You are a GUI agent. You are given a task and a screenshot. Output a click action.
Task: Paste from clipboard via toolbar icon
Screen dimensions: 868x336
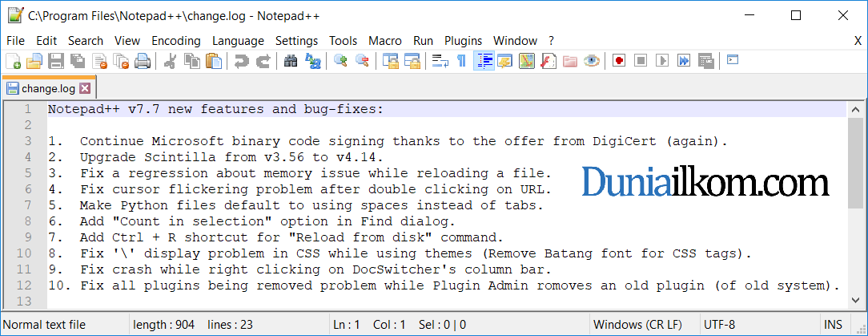coord(214,60)
